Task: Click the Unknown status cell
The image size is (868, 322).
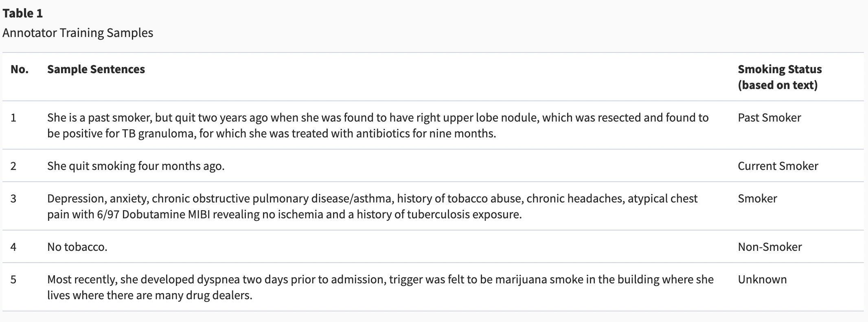Action: pyautogui.click(x=762, y=279)
